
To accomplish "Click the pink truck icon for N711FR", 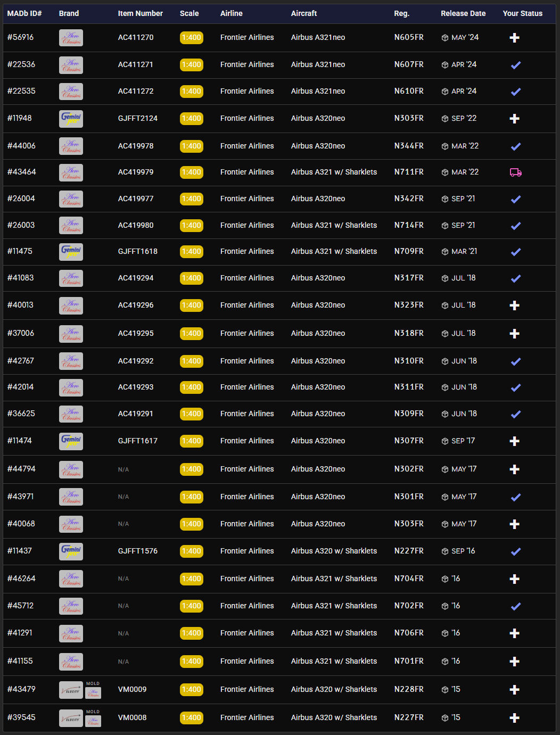I will tap(515, 172).
